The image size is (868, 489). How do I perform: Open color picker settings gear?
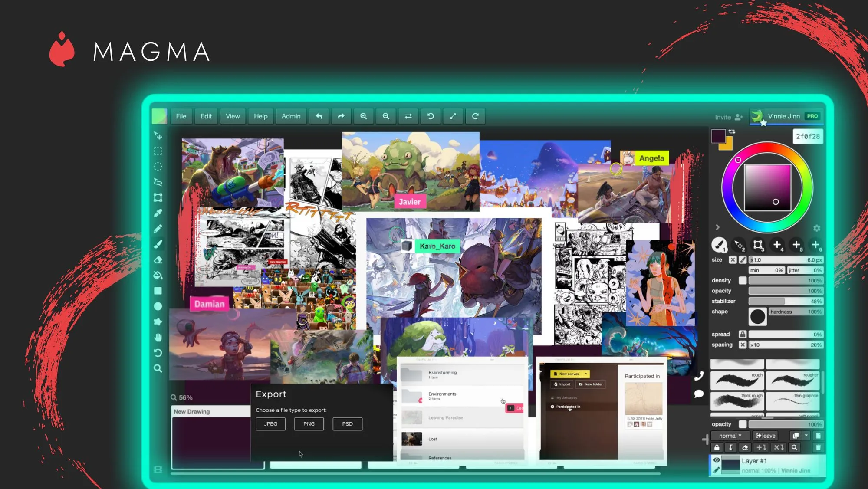coord(817,228)
